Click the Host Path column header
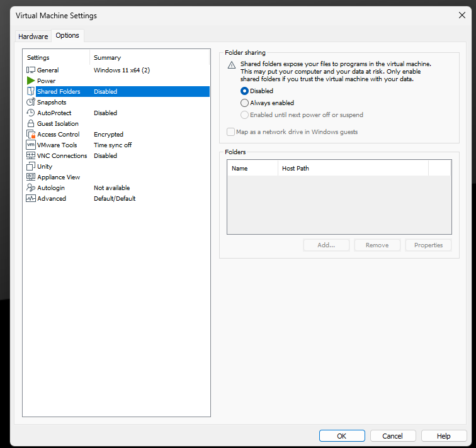The height and width of the screenshot is (448, 476). tap(353, 168)
